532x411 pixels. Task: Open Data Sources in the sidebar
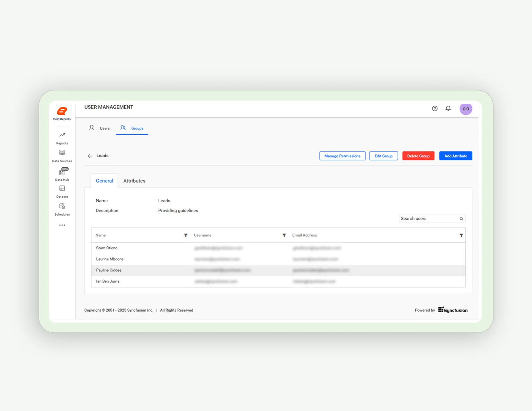coord(62,156)
